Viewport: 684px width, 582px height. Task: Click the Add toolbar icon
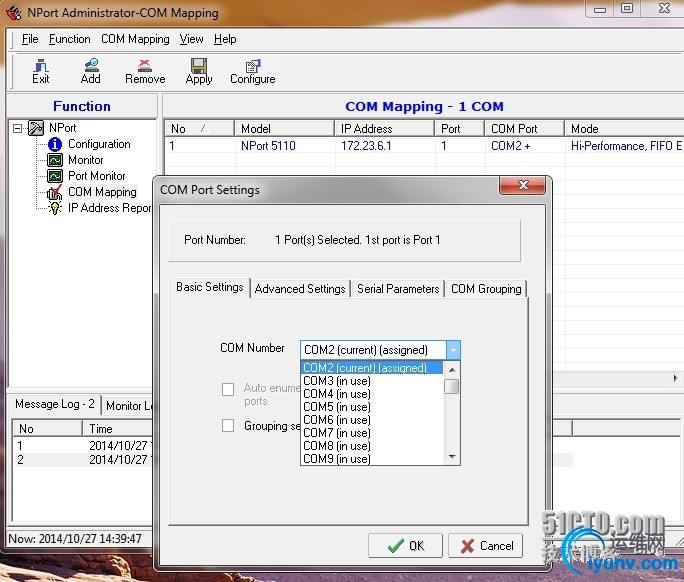pos(90,70)
